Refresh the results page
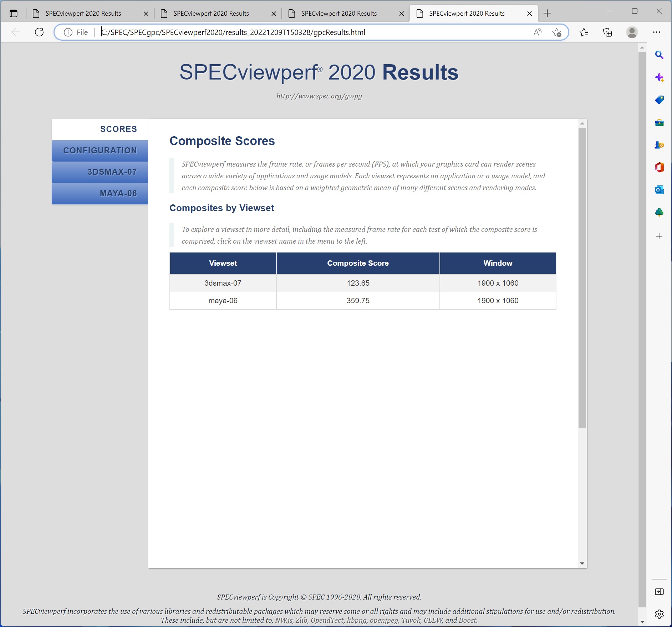Viewport: 672px width, 627px height. pyautogui.click(x=39, y=32)
